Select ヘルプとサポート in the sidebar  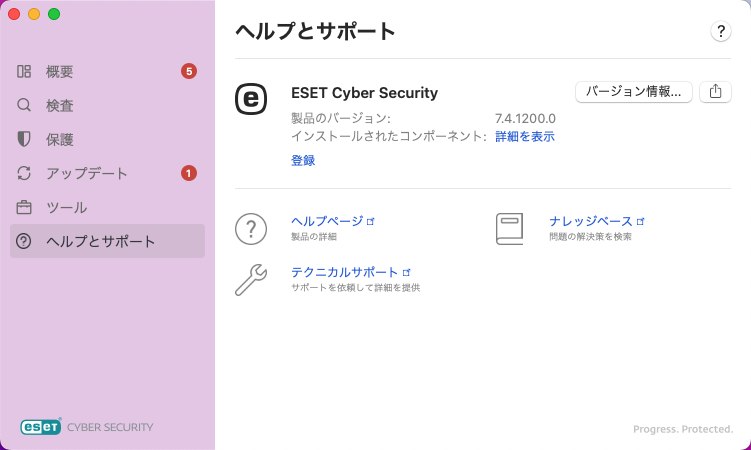tap(100, 241)
